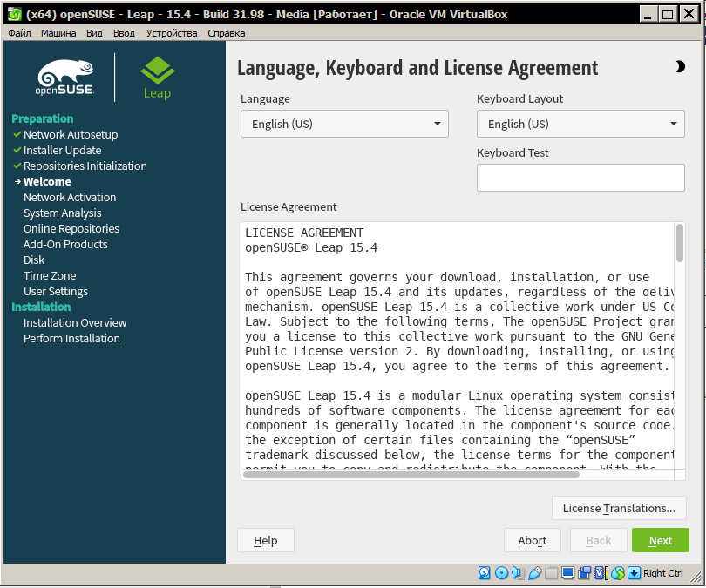This screenshot has width=706, height=588.
Task: Click the Online Repositories step
Action: pos(71,228)
